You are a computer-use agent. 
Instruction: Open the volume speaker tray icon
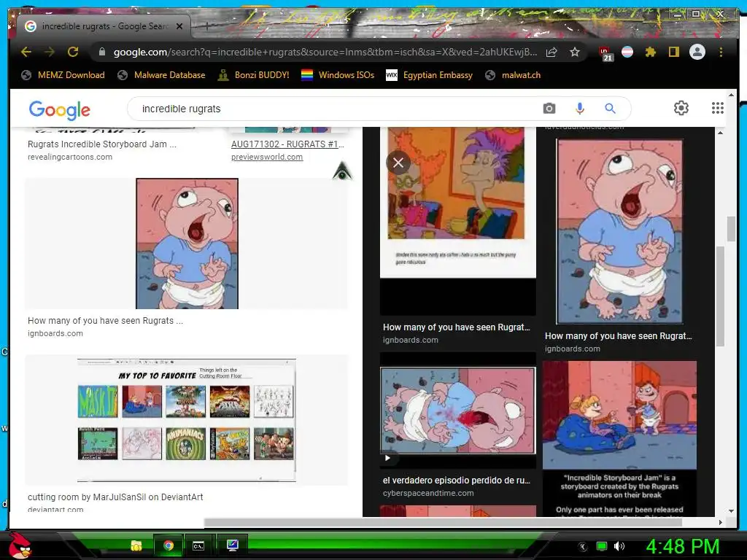(619, 546)
